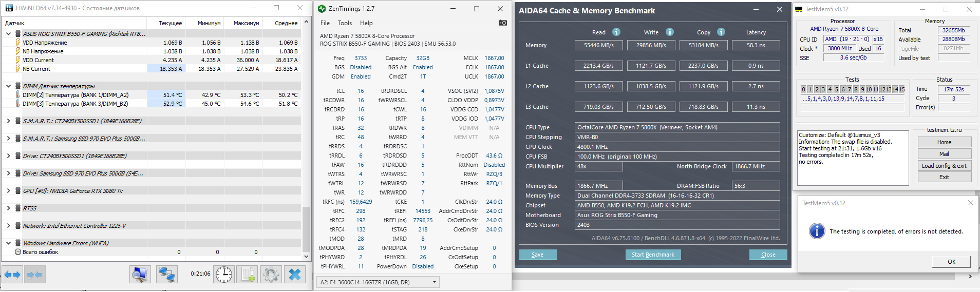Click the Среднее column header in HWiNFO
Viewport: 980px width, 292px height.
click(282, 23)
